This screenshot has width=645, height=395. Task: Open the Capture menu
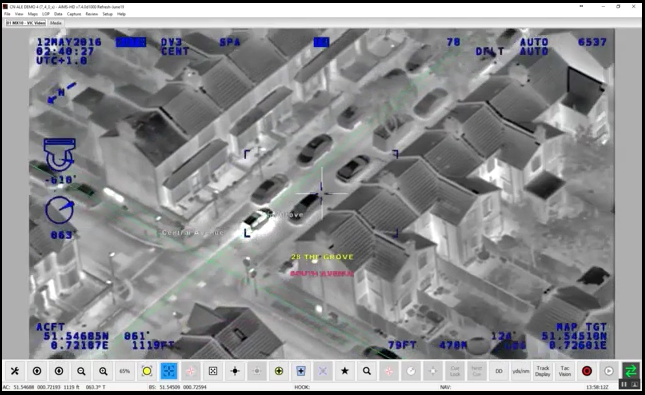point(74,14)
